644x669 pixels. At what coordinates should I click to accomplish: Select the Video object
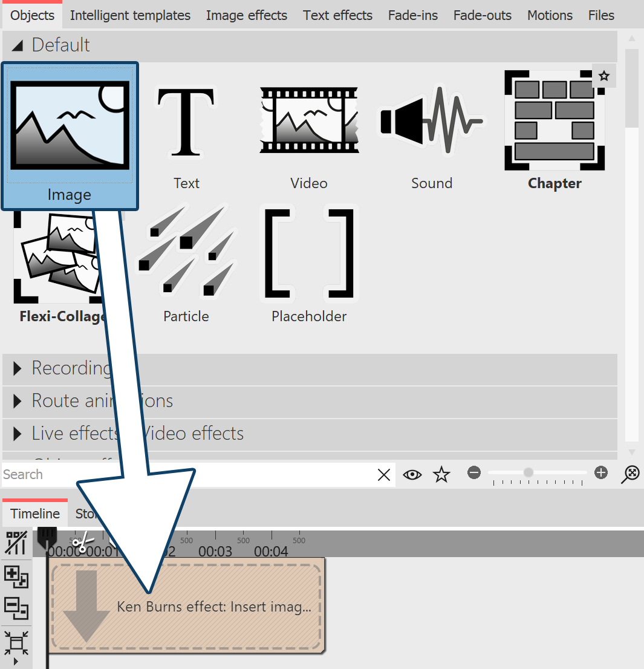(x=309, y=135)
